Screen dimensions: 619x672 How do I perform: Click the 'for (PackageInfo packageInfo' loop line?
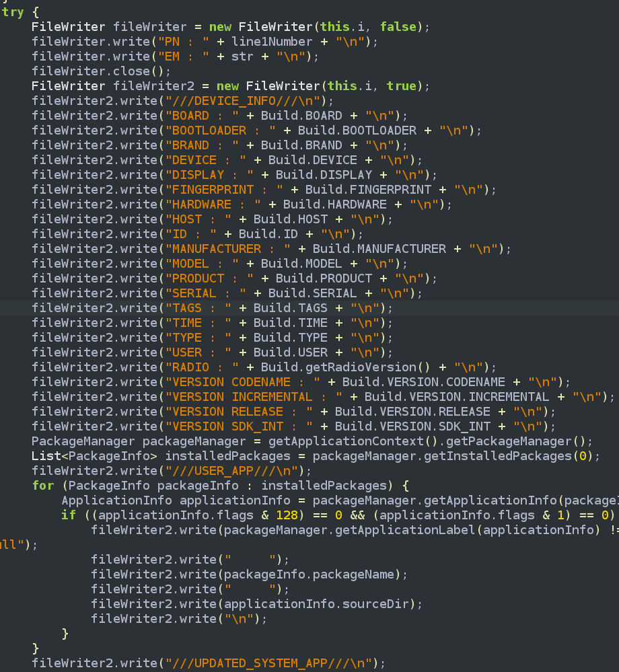(x=220, y=485)
